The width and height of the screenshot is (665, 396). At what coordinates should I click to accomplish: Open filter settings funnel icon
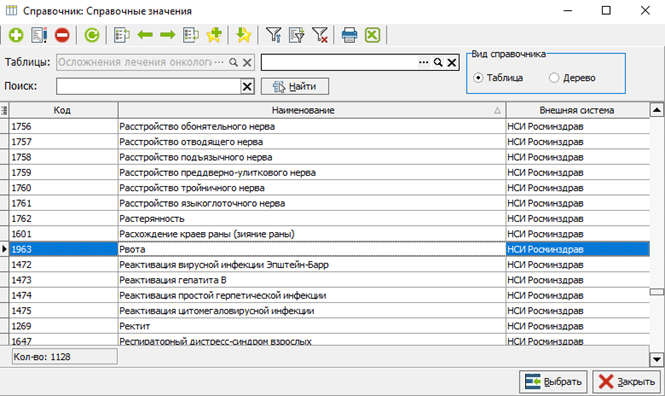(274, 35)
